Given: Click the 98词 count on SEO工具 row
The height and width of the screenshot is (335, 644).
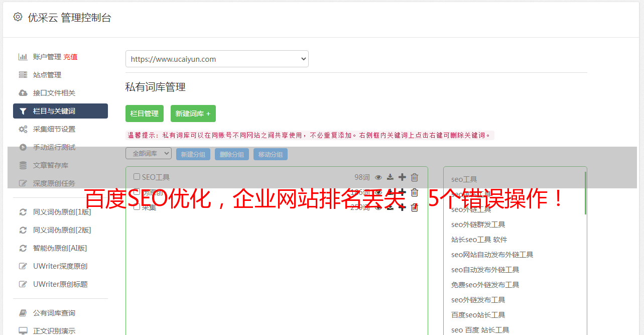Looking at the screenshot, I should pyautogui.click(x=362, y=177).
